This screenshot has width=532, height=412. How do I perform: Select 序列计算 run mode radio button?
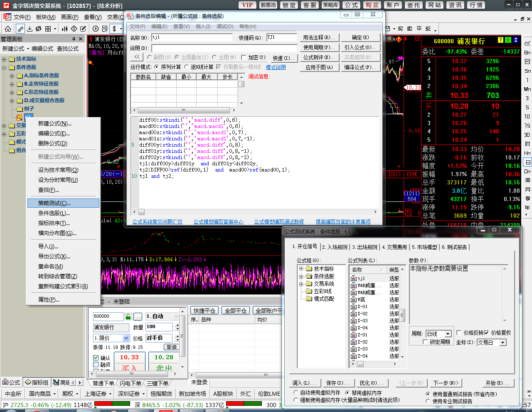coord(156,67)
